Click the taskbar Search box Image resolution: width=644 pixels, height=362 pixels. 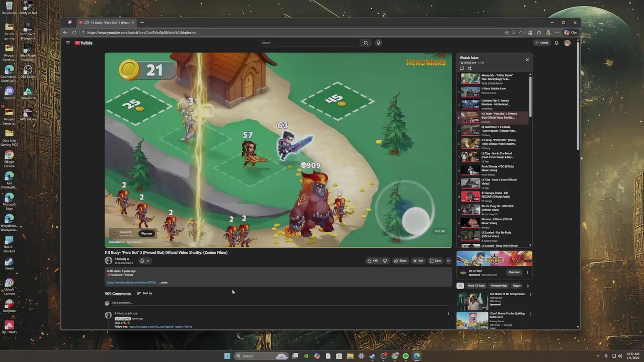tap(261, 356)
